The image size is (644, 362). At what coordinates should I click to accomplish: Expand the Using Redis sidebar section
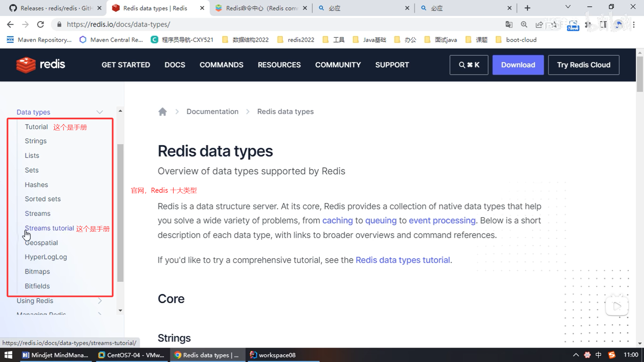(x=100, y=301)
